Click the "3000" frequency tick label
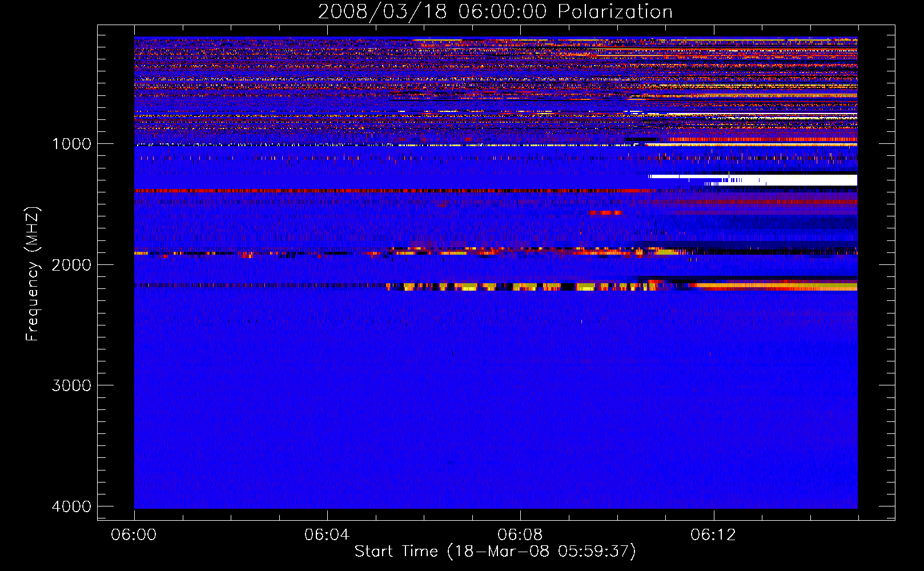 [x=71, y=385]
